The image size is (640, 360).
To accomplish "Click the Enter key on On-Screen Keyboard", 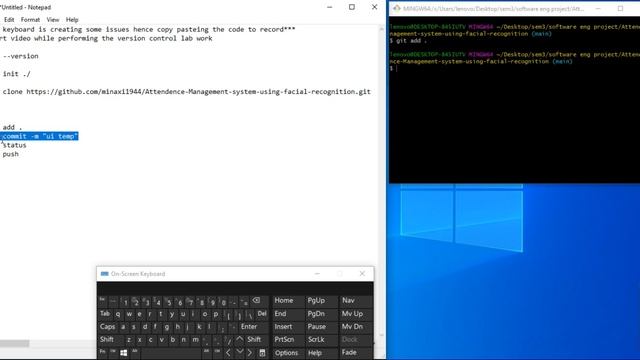I will click(249, 327).
